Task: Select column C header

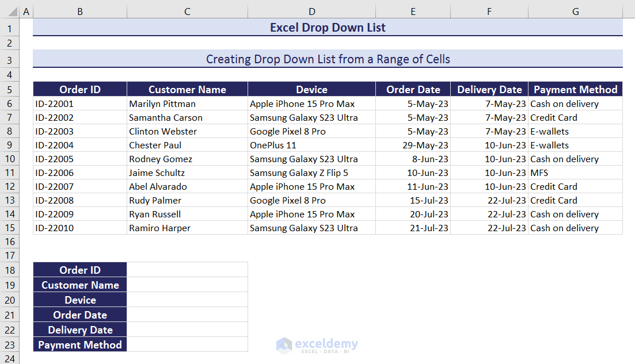Action: [187, 12]
